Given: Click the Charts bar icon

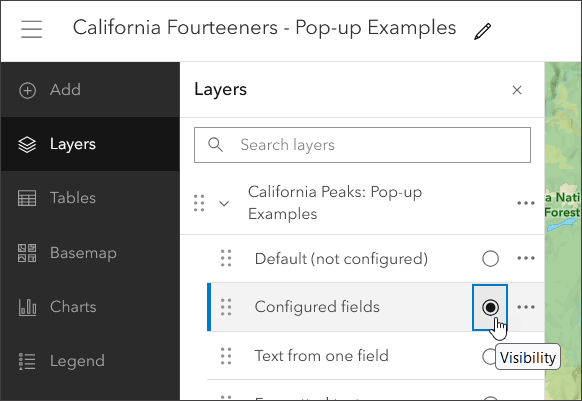Looking at the screenshot, I should click(27, 307).
